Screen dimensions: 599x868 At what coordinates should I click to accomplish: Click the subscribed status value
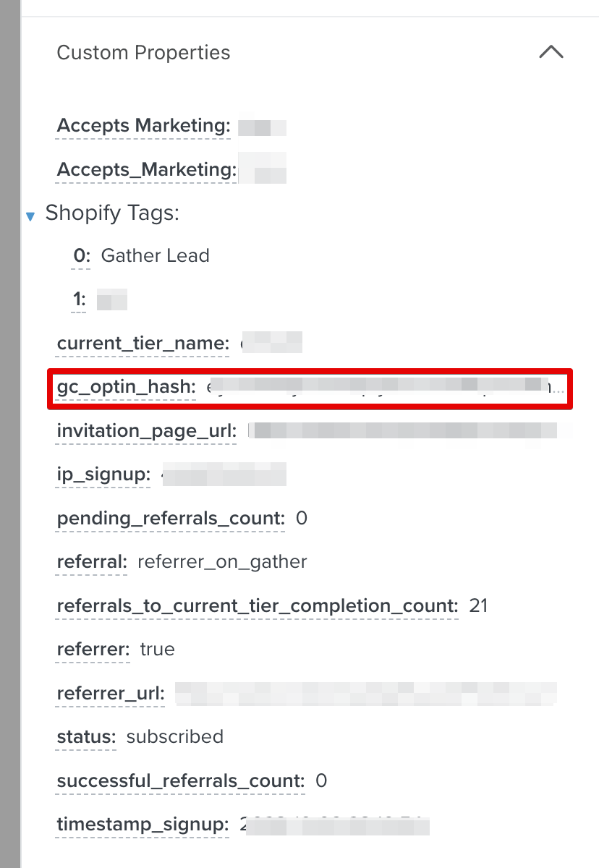coord(174,736)
